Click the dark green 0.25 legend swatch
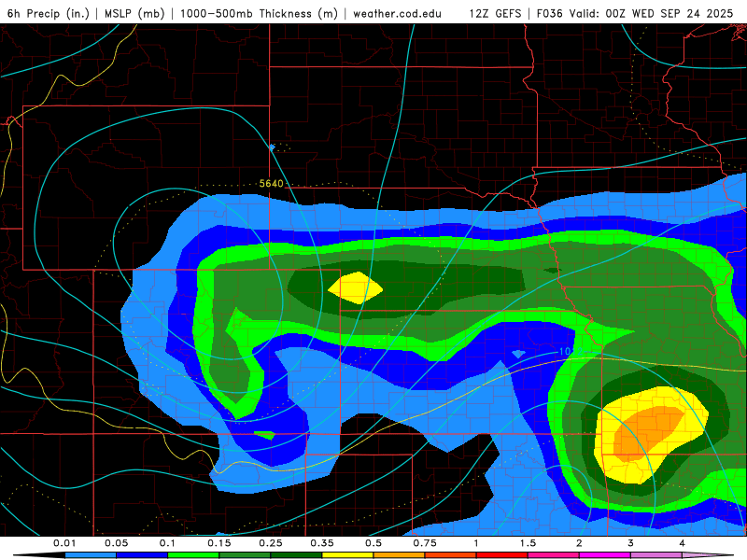The image size is (747, 560). (x=296, y=555)
